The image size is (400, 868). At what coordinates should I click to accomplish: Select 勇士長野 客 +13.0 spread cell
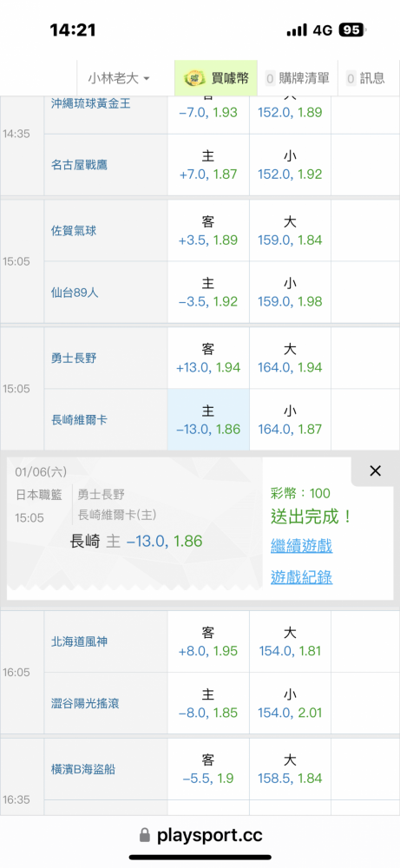(x=208, y=358)
